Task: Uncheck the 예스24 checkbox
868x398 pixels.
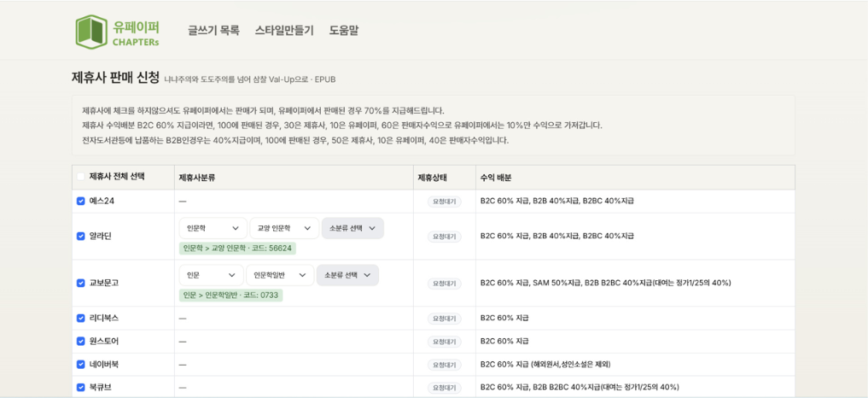Action: pos(81,202)
